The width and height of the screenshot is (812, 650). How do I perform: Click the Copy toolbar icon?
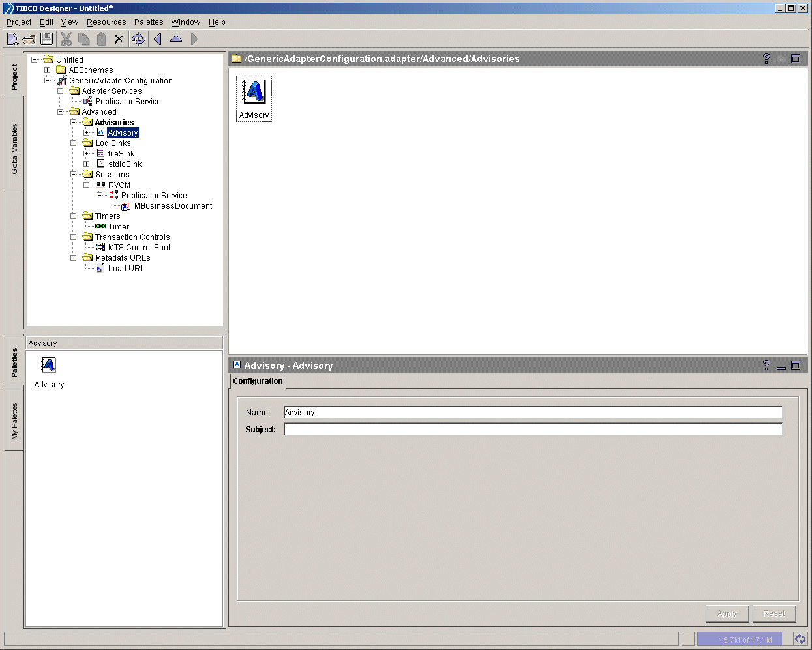83,39
